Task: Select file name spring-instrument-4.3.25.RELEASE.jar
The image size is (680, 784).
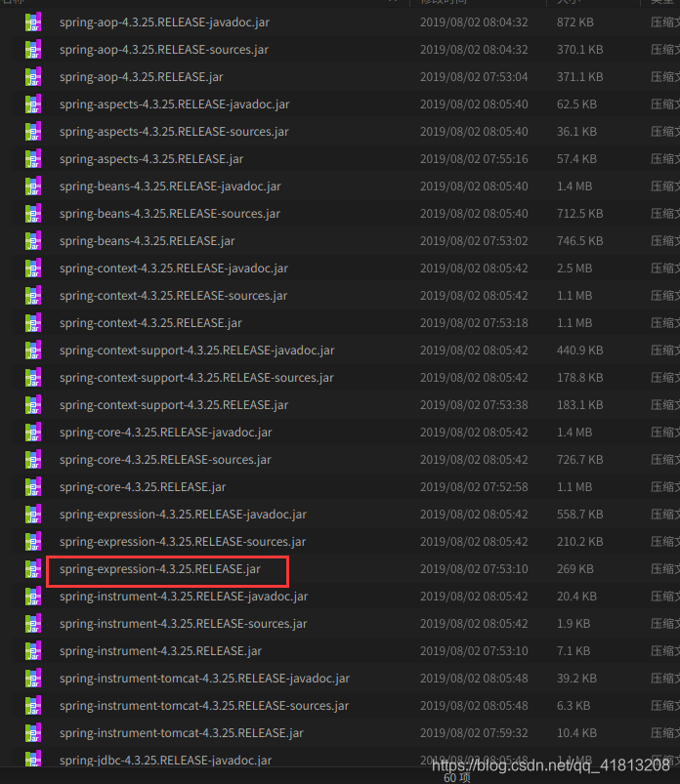Action: click(160, 651)
